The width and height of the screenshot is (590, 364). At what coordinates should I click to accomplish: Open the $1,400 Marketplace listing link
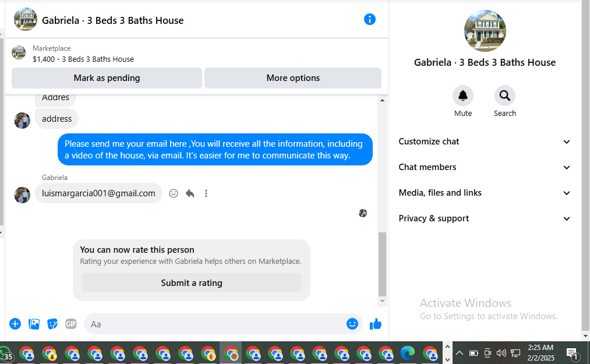pos(83,59)
